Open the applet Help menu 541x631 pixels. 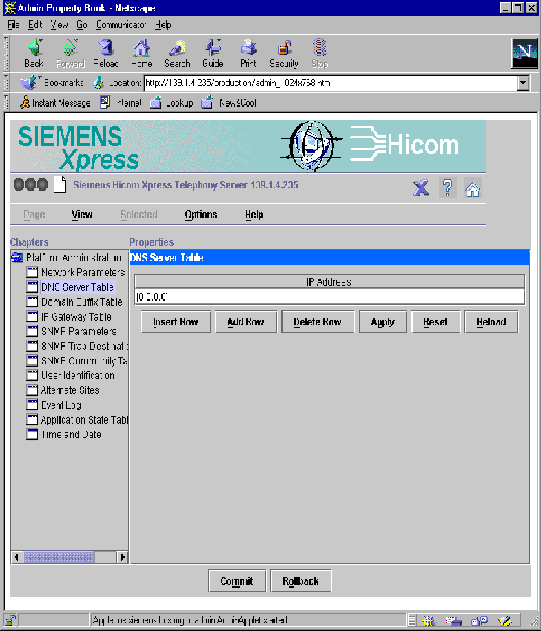254,214
